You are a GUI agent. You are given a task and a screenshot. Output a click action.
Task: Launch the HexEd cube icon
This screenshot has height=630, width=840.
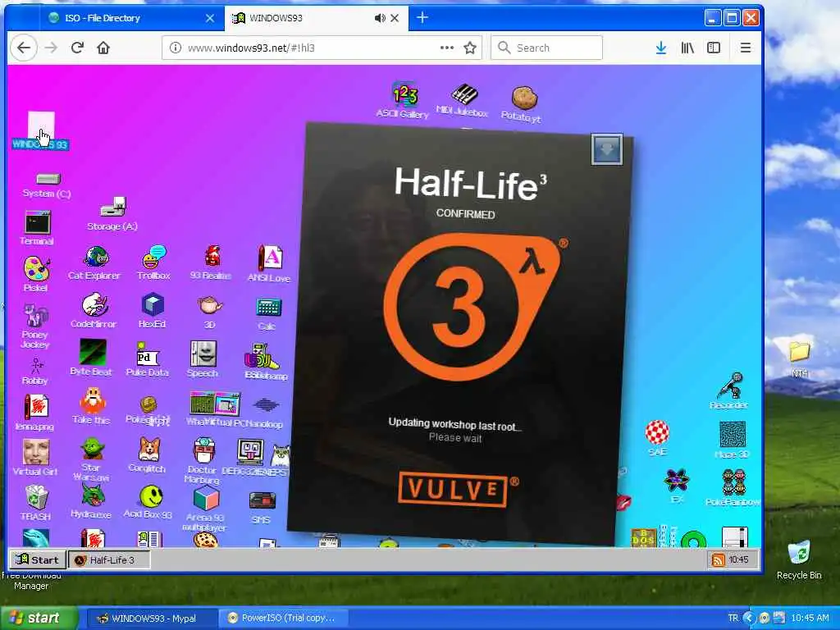pos(153,310)
